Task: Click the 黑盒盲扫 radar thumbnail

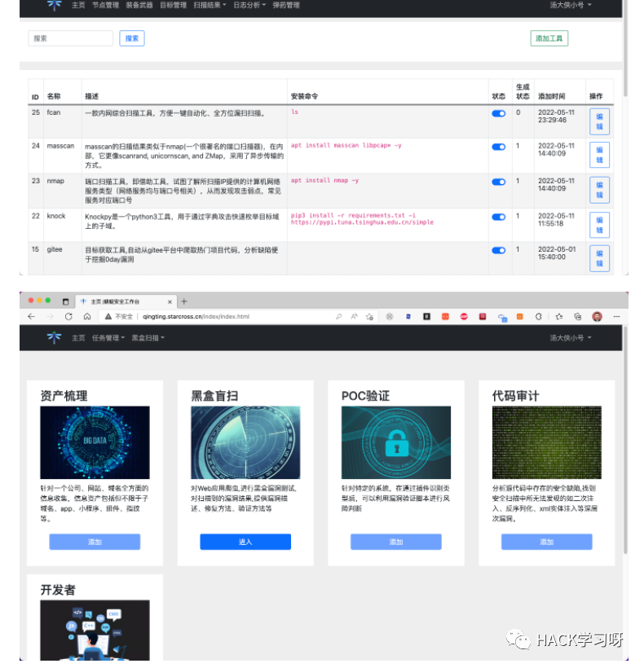Action: [245, 442]
